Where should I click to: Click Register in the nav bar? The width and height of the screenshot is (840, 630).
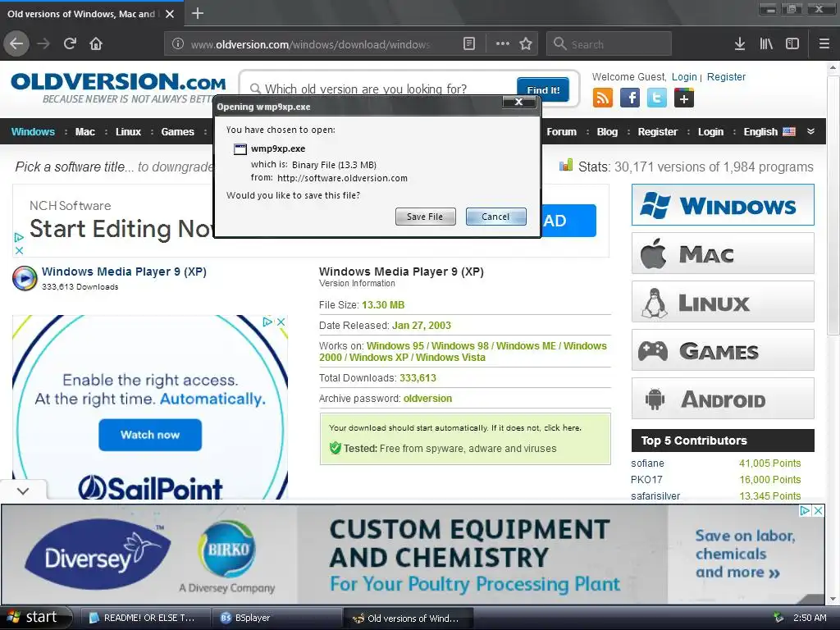[657, 132]
